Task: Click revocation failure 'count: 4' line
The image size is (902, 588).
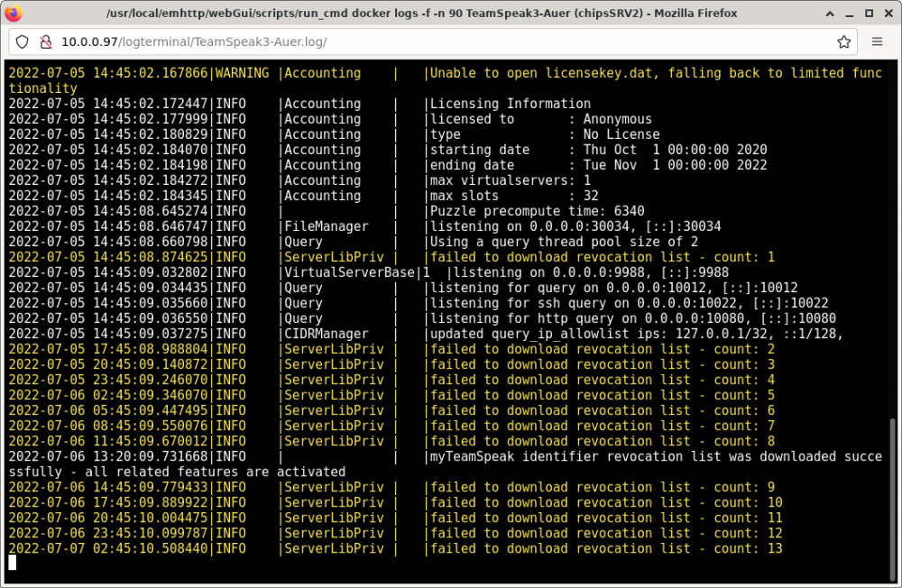Action: (x=391, y=380)
